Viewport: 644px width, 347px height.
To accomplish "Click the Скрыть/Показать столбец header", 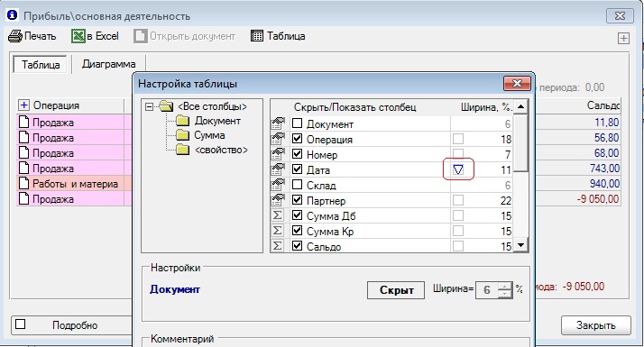I will coord(354,107).
